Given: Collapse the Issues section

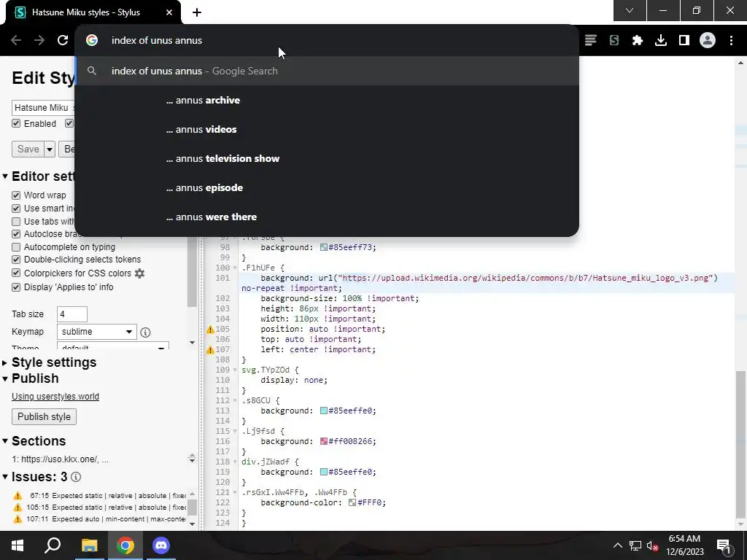Looking at the screenshot, I should (x=5, y=477).
